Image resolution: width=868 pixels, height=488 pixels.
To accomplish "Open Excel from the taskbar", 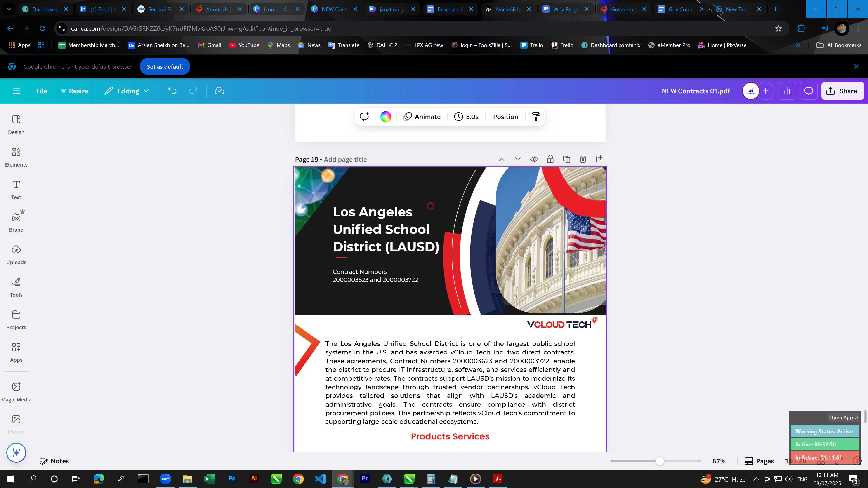I will tap(209, 479).
